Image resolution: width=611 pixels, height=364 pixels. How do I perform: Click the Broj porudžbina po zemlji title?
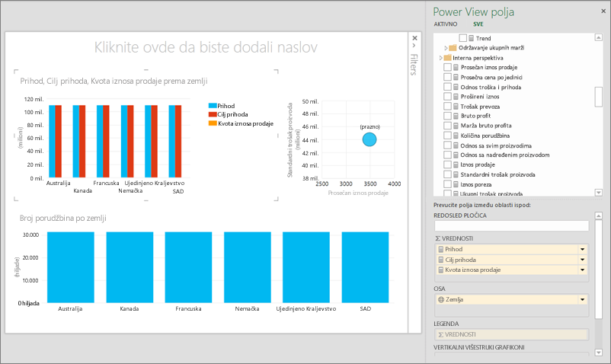63,219
